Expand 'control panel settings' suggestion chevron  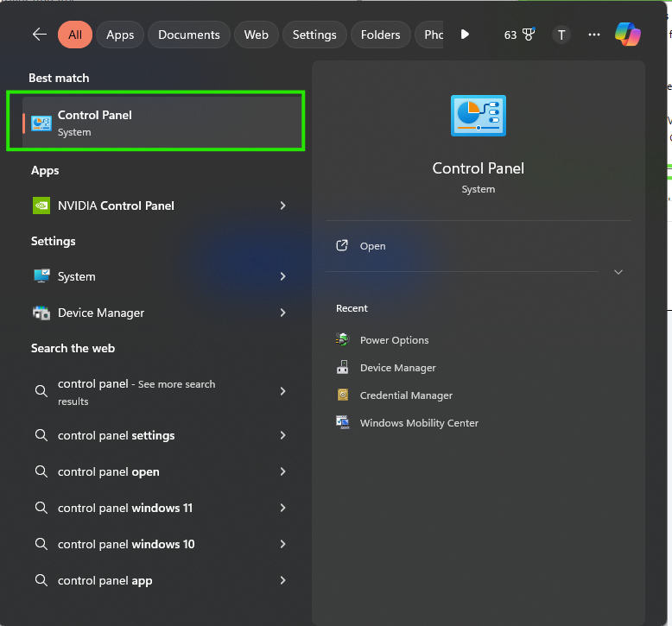coord(282,435)
